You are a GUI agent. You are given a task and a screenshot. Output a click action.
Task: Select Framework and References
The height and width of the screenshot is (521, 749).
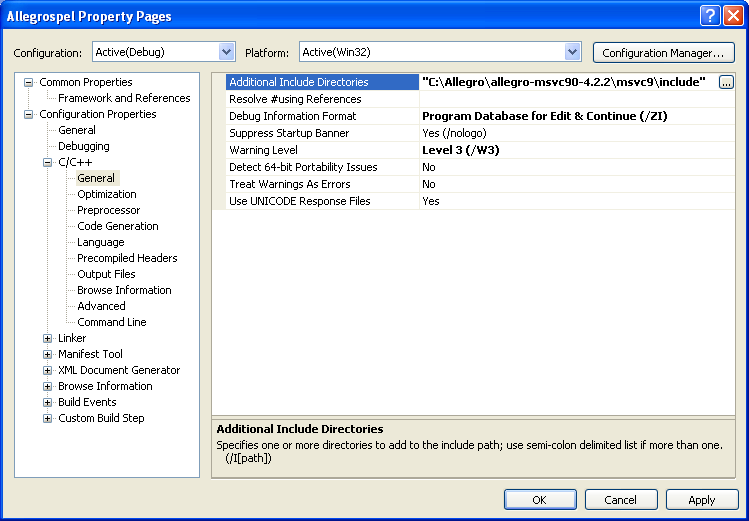click(x=124, y=98)
